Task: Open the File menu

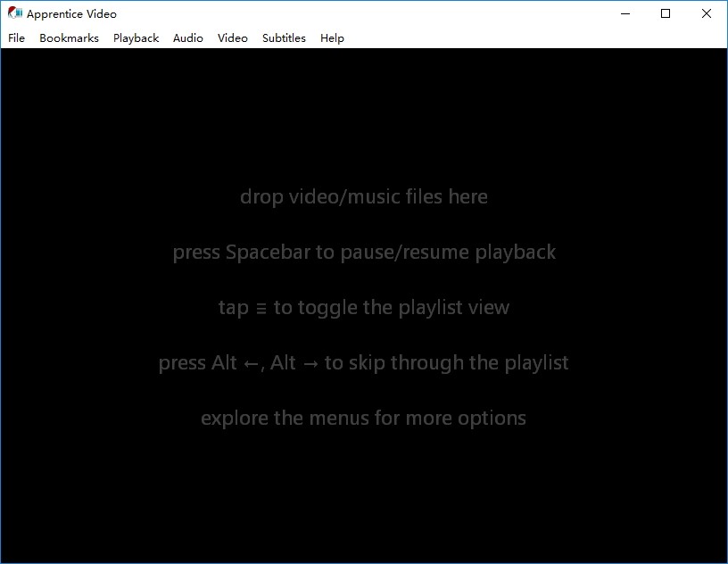Action: (x=16, y=38)
